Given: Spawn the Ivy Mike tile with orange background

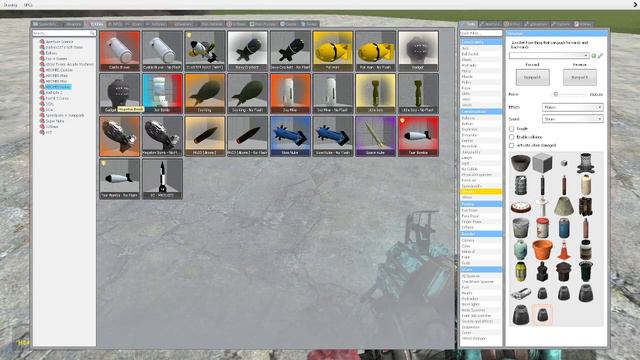Looking at the screenshot, I should (x=290, y=93).
